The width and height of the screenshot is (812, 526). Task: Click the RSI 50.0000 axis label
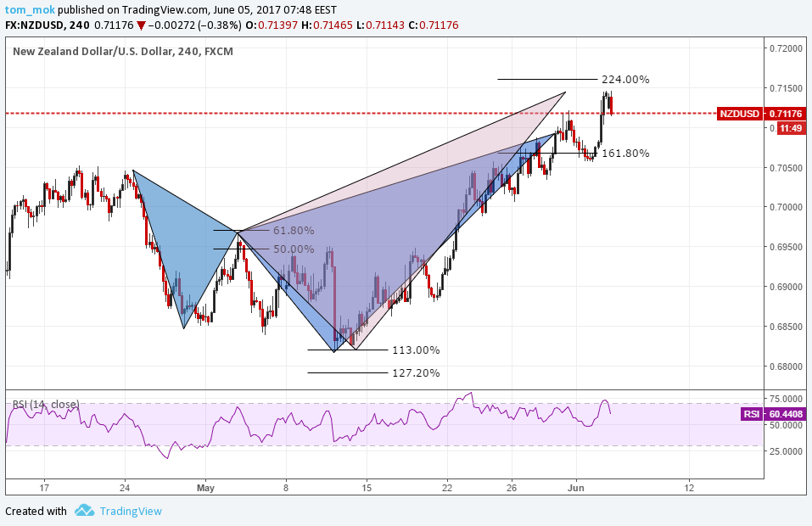click(x=786, y=425)
